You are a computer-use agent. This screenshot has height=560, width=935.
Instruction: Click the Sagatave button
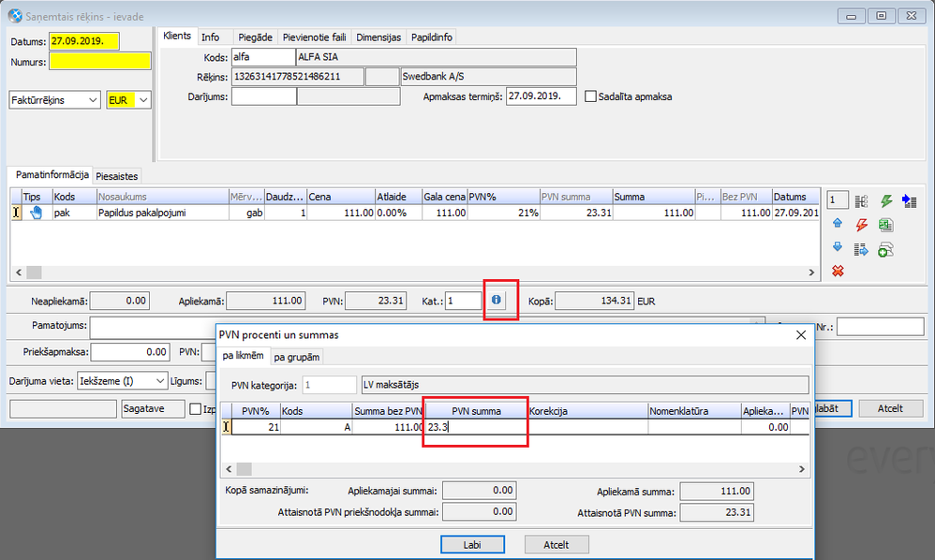pyautogui.click(x=153, y=408)
